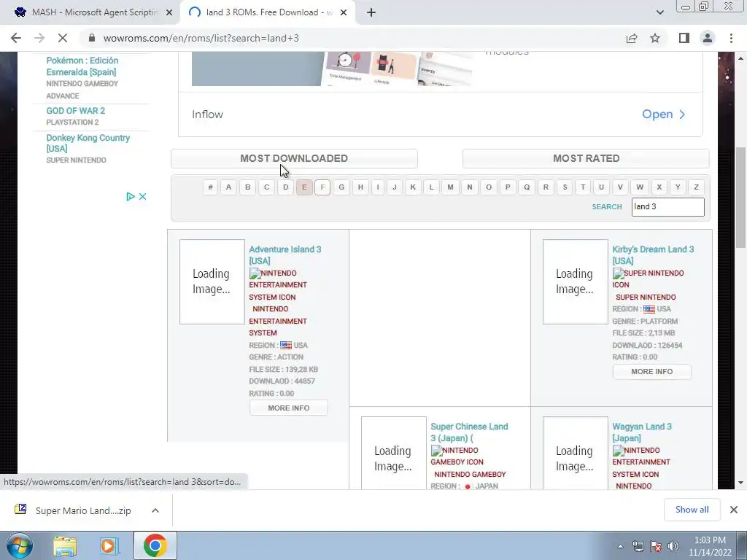Open the tab search chevron
The width and height of the screenshot is (747, 560).
click(659, 12)
